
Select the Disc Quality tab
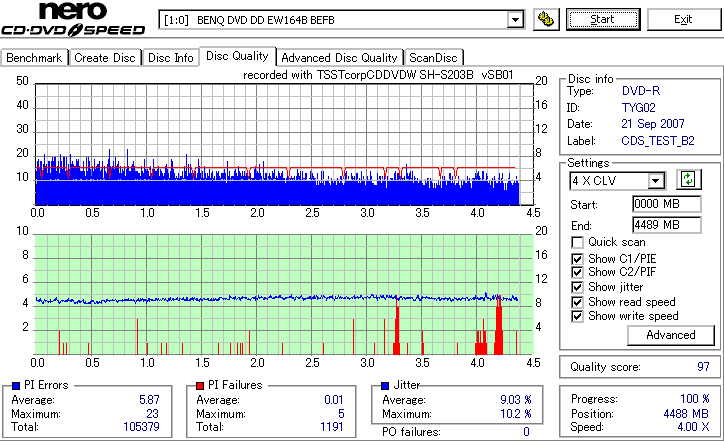(x=237, y=56)
